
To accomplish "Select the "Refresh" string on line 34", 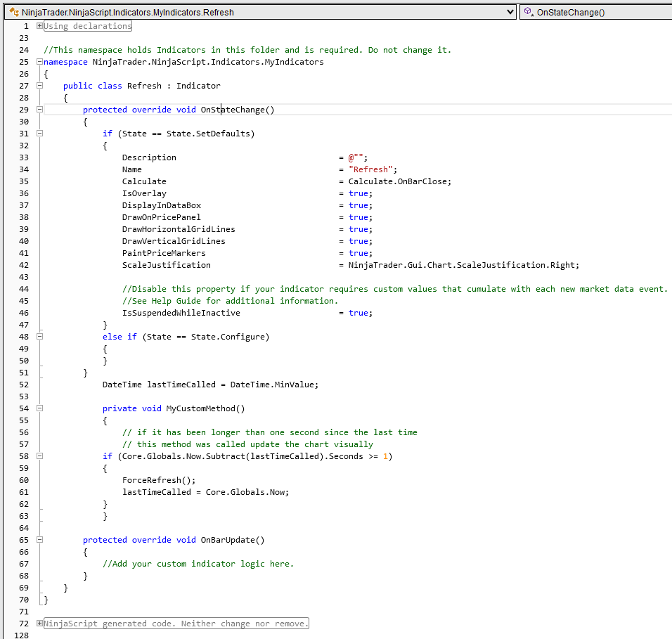I will coord(370,169).
